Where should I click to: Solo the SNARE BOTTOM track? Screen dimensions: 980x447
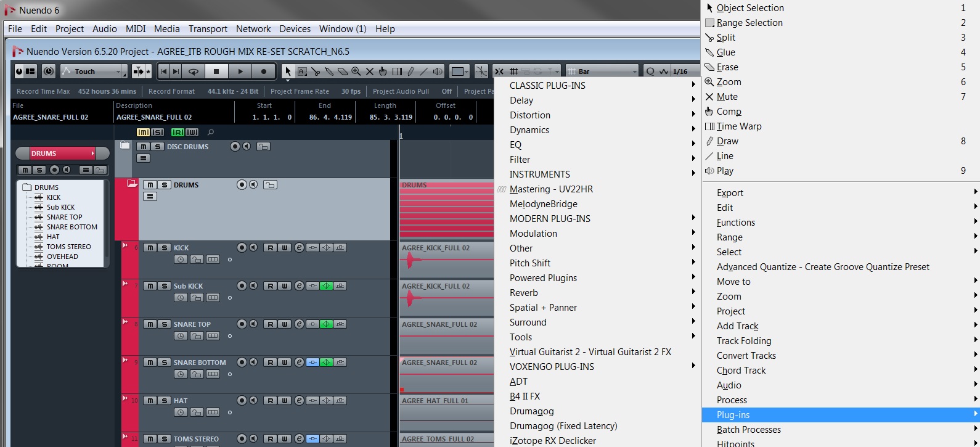coord(164,363)
